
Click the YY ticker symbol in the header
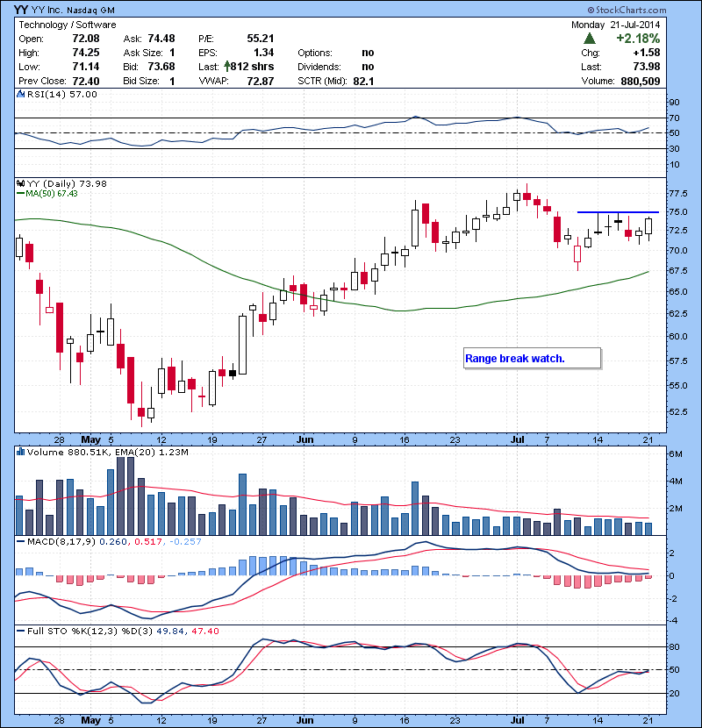click(x=20, y=10)
